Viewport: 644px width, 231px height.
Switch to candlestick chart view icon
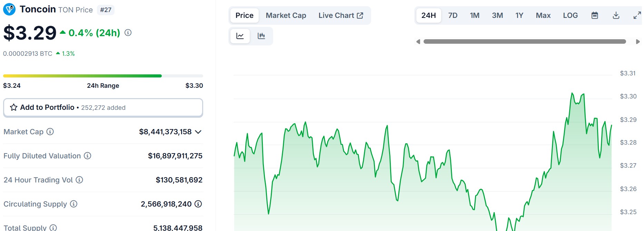[x=261, y=36]
